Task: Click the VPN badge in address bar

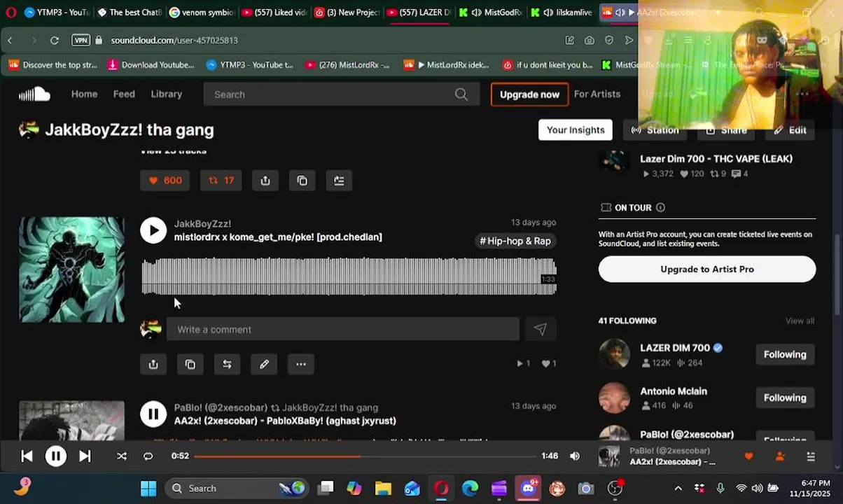Action: tap(81, 41)
